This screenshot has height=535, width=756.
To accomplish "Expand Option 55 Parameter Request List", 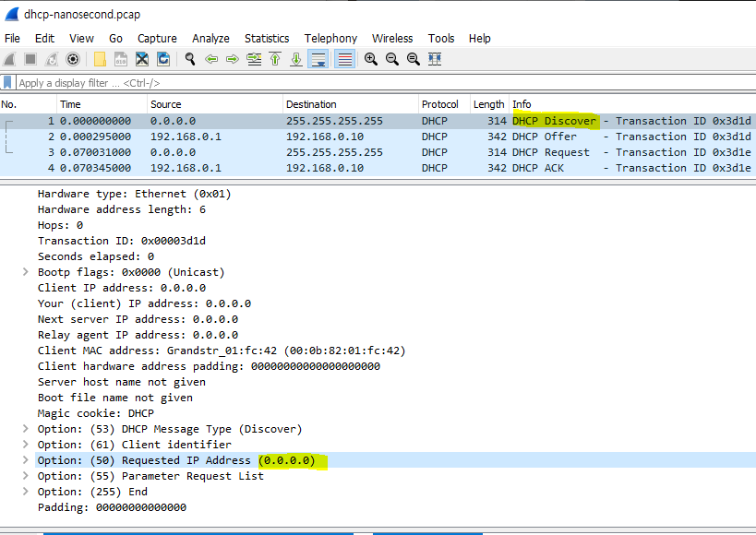I will click(26, 476).
